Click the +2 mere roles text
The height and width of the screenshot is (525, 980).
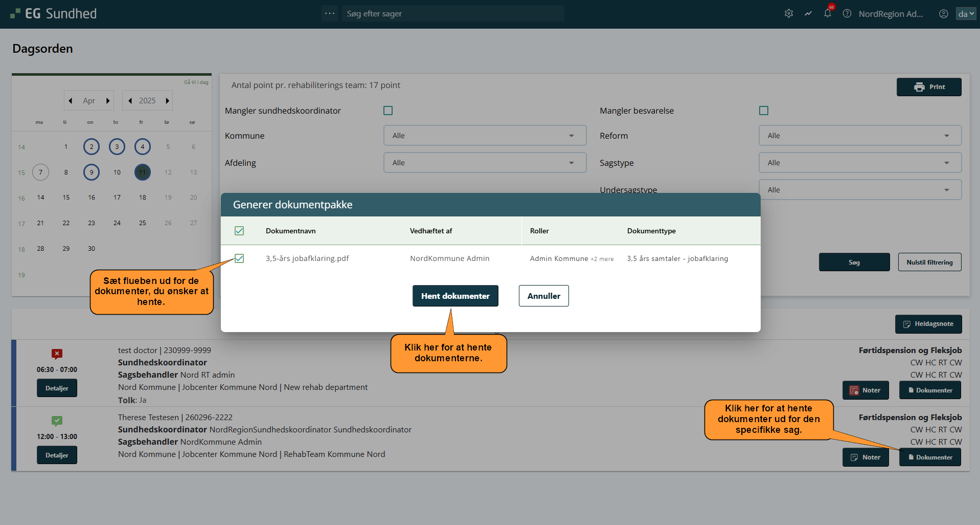(602, 259)
